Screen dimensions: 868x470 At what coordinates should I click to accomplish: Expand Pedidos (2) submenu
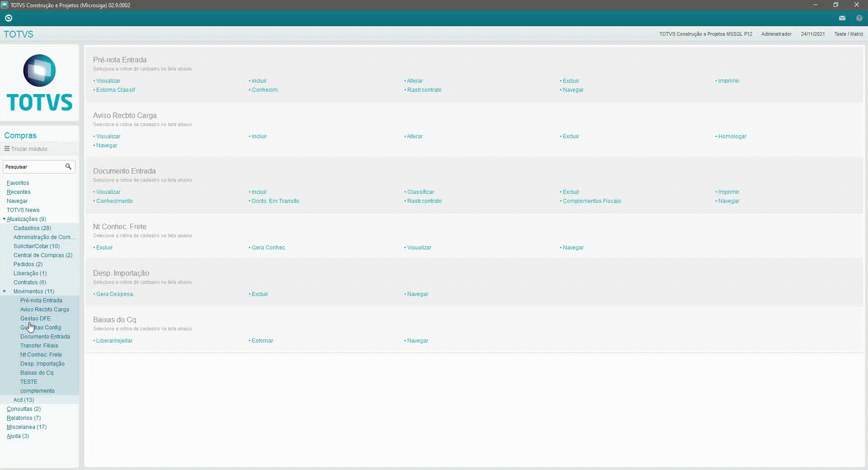coord(28,264)
